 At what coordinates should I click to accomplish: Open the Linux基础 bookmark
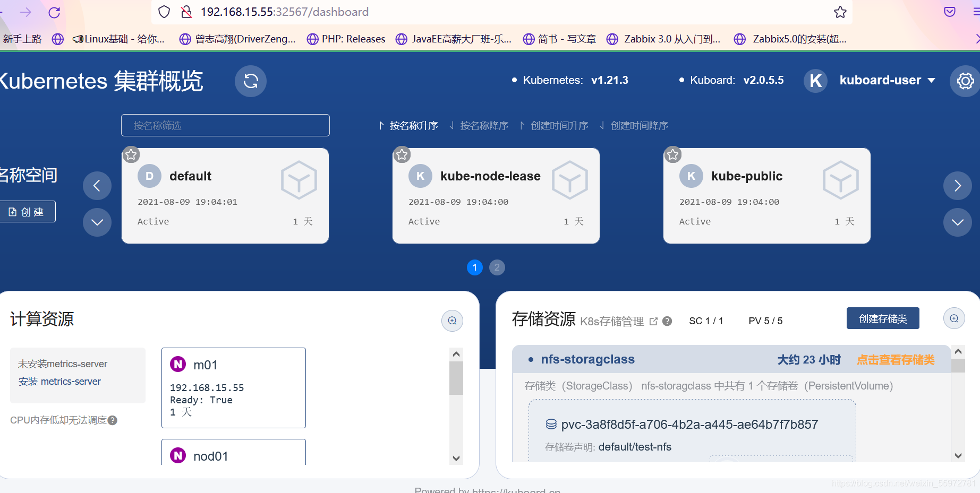pyautogui.click(x=118, y=39)
